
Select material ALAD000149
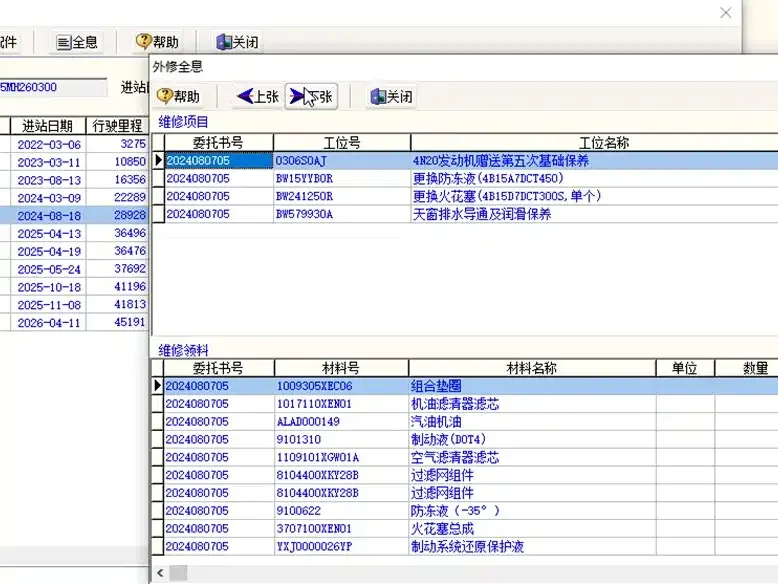[308, 422]
